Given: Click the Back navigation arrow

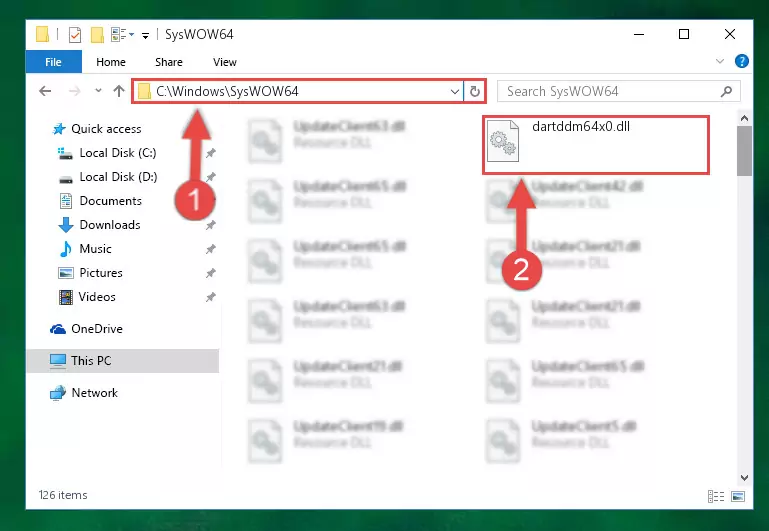Looking at the screenshot, I should [x=45, y=91].
